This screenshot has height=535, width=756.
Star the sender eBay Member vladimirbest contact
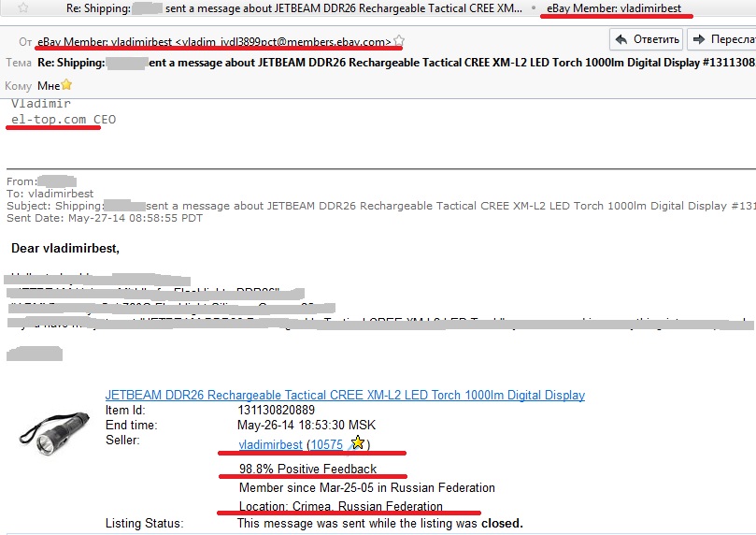click(x=399, y=41)
